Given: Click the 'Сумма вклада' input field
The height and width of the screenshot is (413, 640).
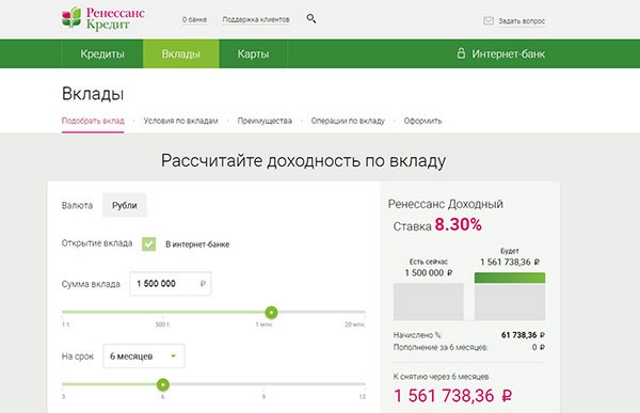Looking at the screenshot, I should (170, 285).
